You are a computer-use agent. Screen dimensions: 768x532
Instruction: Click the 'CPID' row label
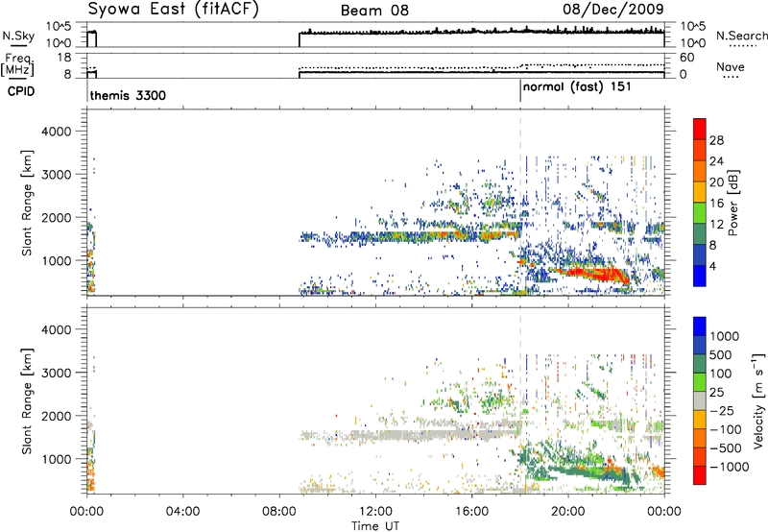21,91
